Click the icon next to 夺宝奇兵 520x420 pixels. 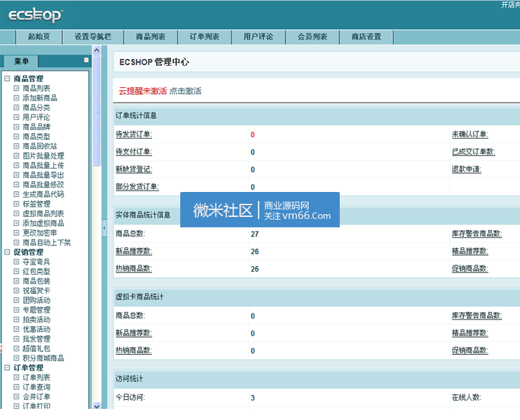pos(16,261)
